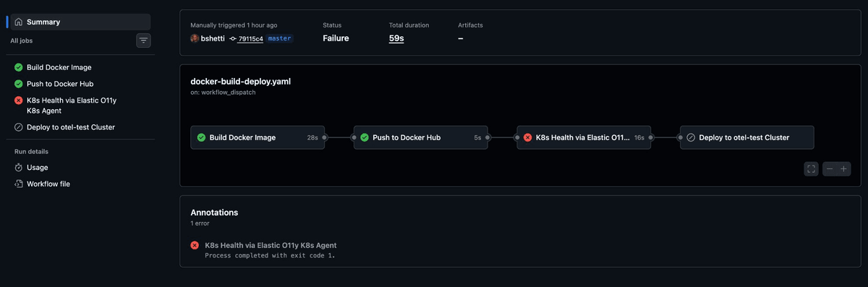
Task: Click the home icon beside Summary
Action: (19, 22)
